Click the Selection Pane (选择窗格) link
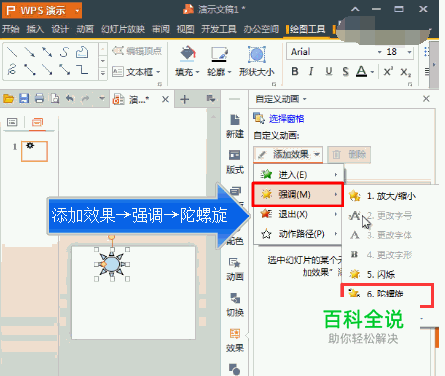This screenshot has width=445, height=376. 286,119
